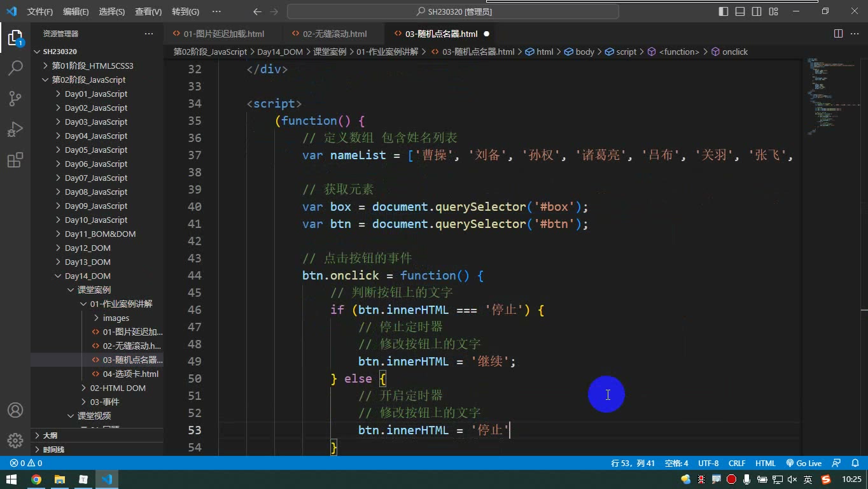Open 04-选项卡.html in the explorer
868x489 pixels.
coord(97,374)
